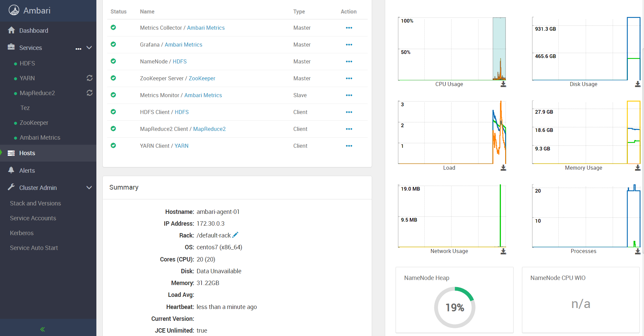The height and width of the screenshot is (336, 644).
Task: Open the Processes graph
Action: tap(586, 216)
